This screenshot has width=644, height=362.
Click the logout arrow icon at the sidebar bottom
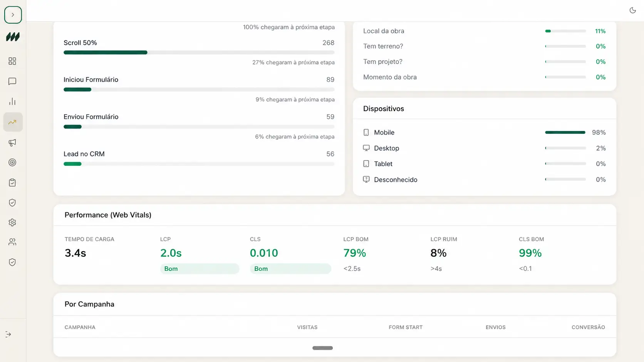pos(8,334)
